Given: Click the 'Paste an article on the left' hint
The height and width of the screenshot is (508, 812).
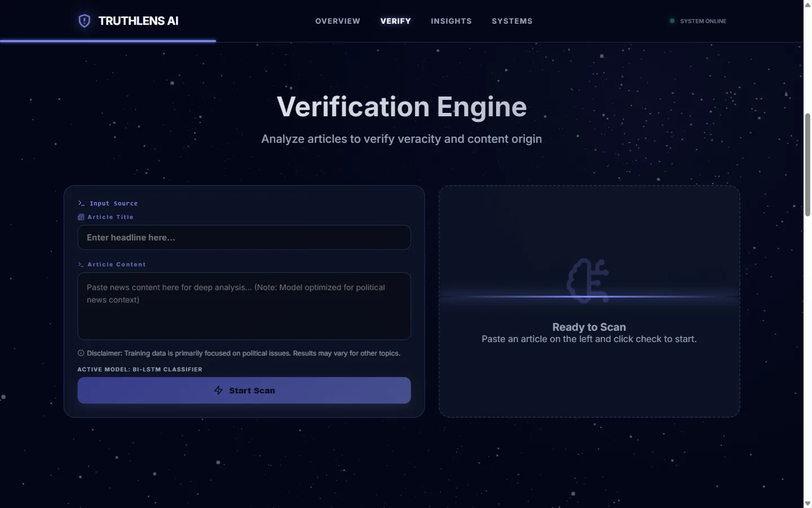Looking at the screenshot, I should point(589,339).
